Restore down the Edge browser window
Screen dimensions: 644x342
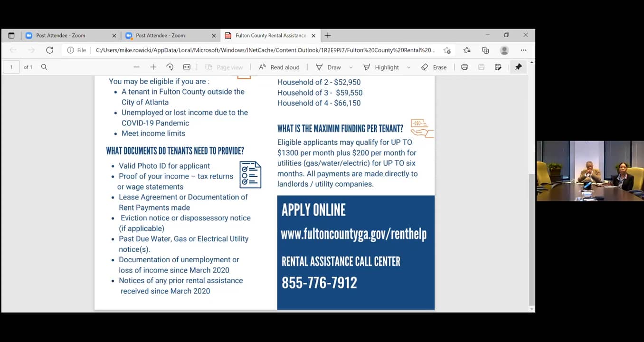tap(506, 35)
